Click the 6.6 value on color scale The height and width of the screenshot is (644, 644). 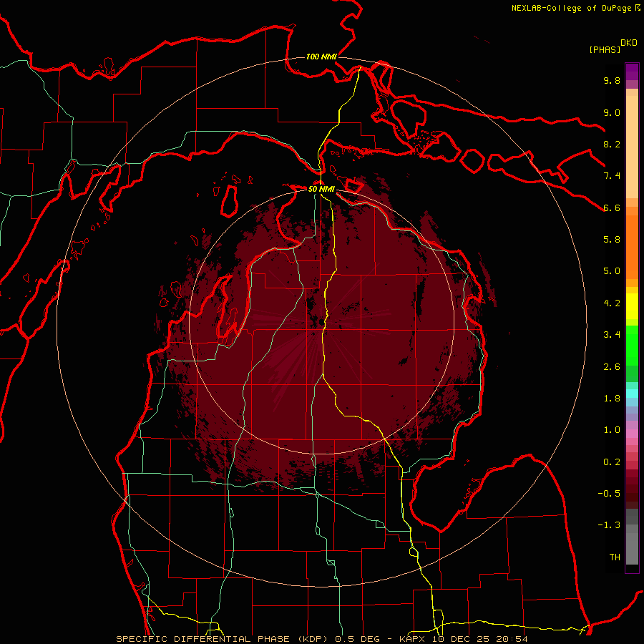coord(612,208)
